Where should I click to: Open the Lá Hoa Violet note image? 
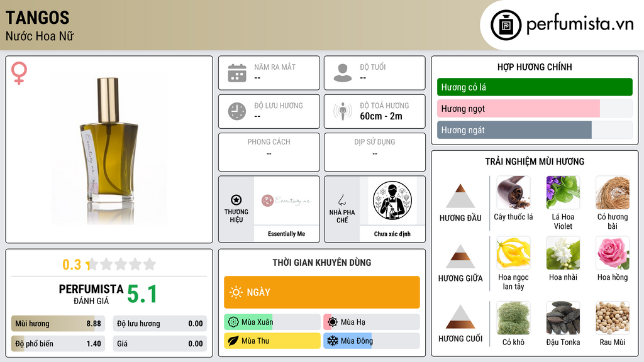tap(563, 192)
